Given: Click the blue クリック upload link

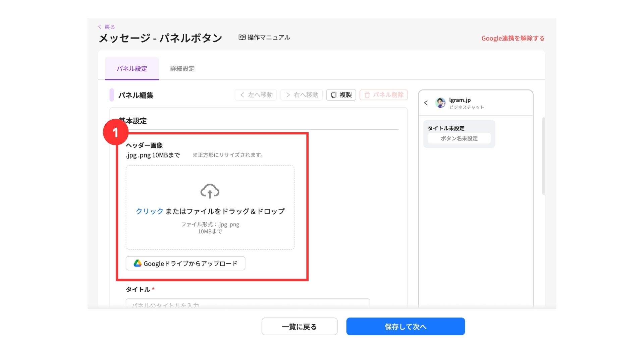Looking at the screenshot, I should (x=149, y=211).
